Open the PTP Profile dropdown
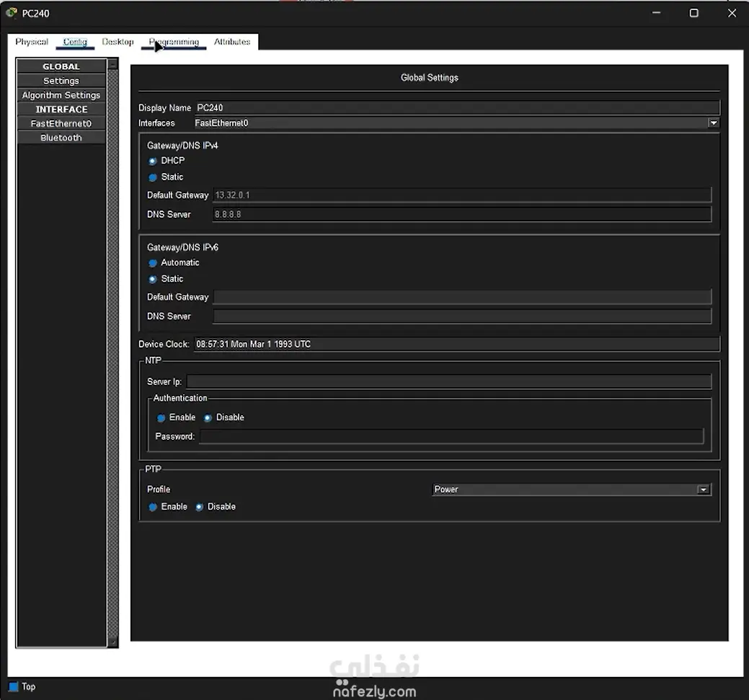The image size is (749, 700). point(572,489)
